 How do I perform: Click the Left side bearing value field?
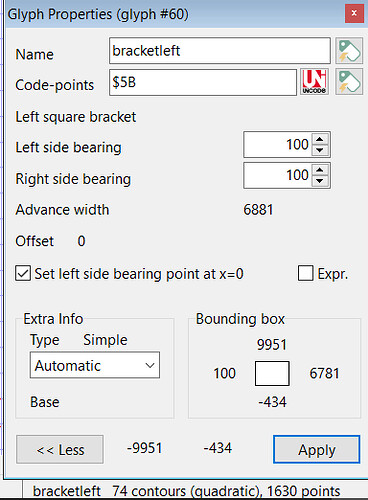point(278,145)
